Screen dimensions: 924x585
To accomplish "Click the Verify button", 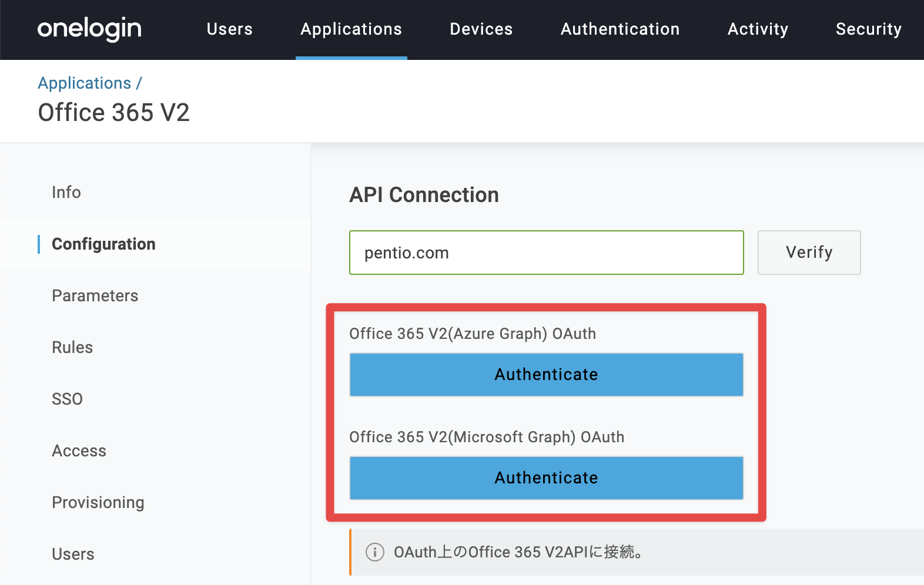I will [809, 253].
